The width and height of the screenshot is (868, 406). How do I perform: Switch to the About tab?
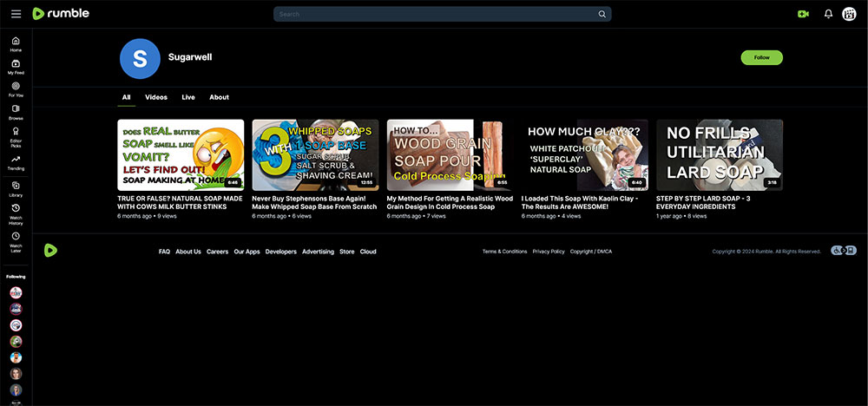pos(220,97)
